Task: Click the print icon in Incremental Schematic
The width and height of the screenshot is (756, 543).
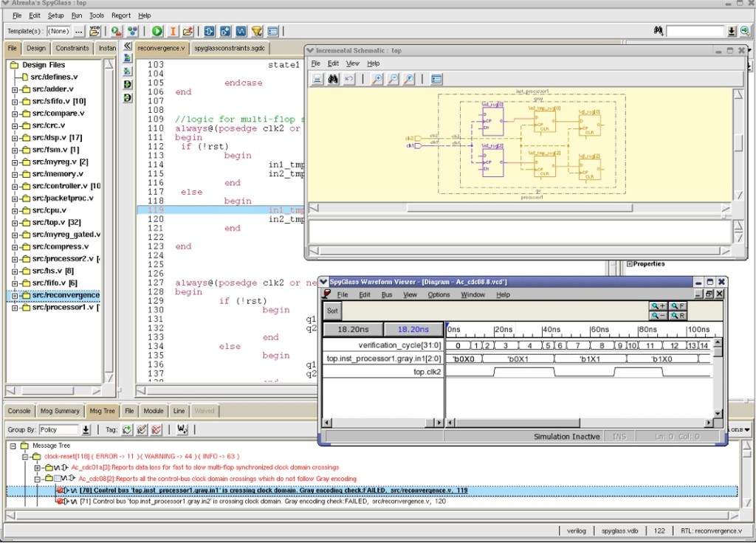Action: 317,79
